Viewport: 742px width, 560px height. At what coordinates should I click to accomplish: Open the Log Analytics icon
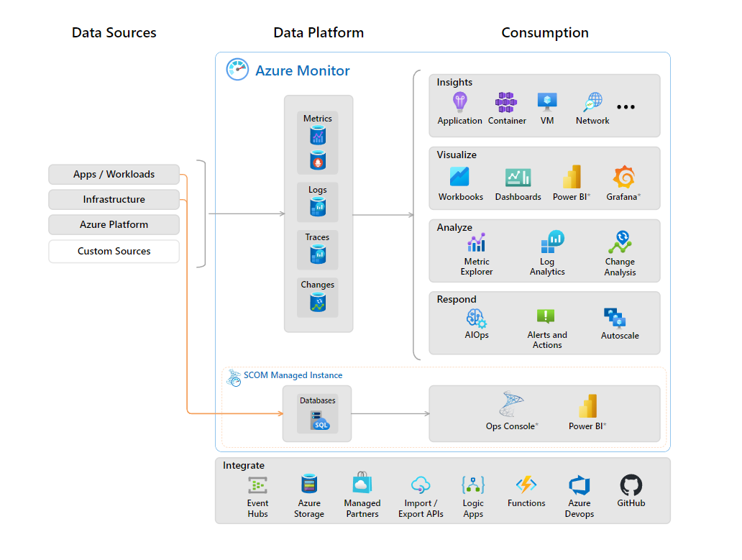552,242
